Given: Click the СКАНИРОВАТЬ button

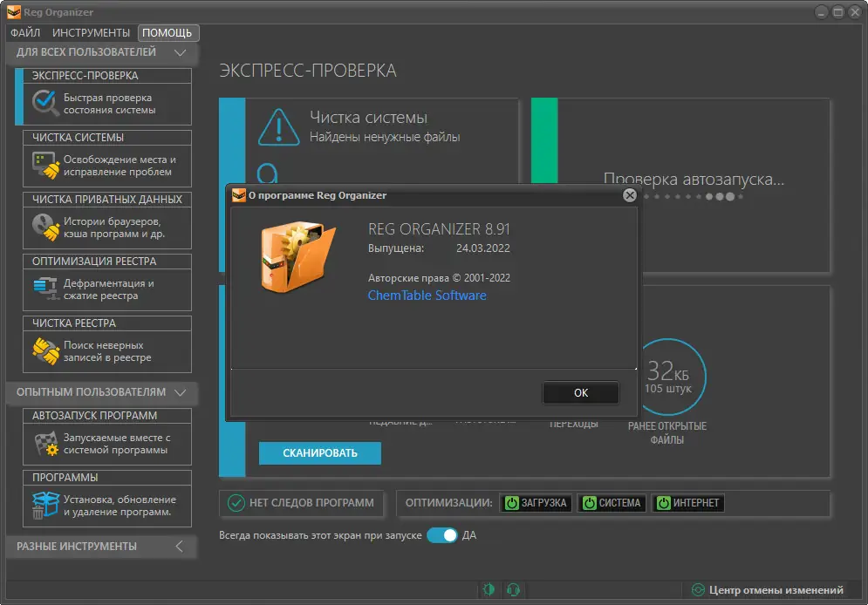Looking at the screenshot, I should pos(319,453).
